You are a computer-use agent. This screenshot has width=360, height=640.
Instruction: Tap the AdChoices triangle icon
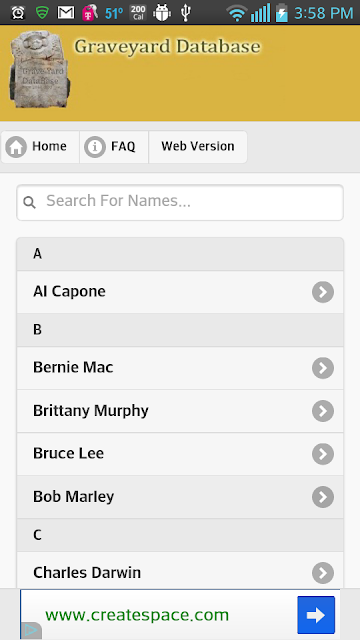pyautogui.click(x=31, y=631)
